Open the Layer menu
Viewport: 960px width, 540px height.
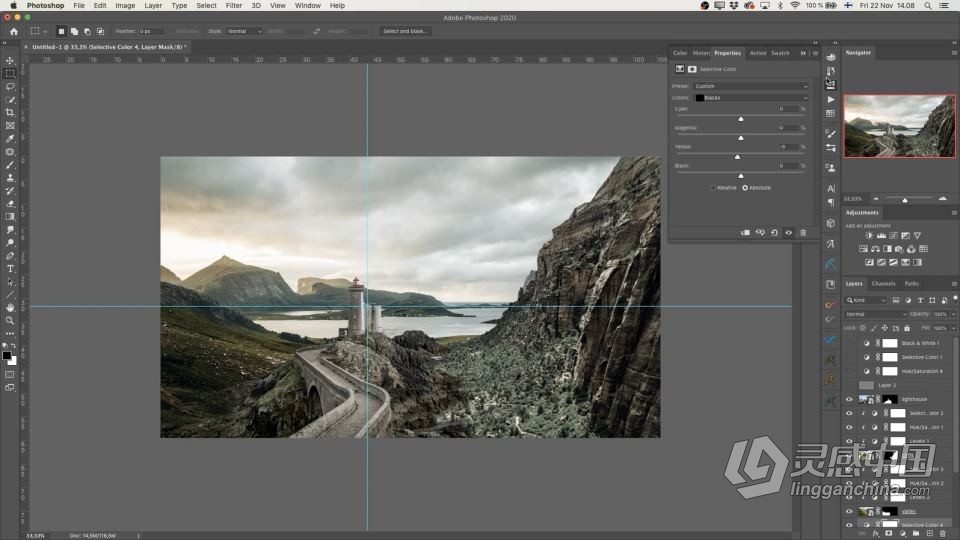tap(153, 6)
